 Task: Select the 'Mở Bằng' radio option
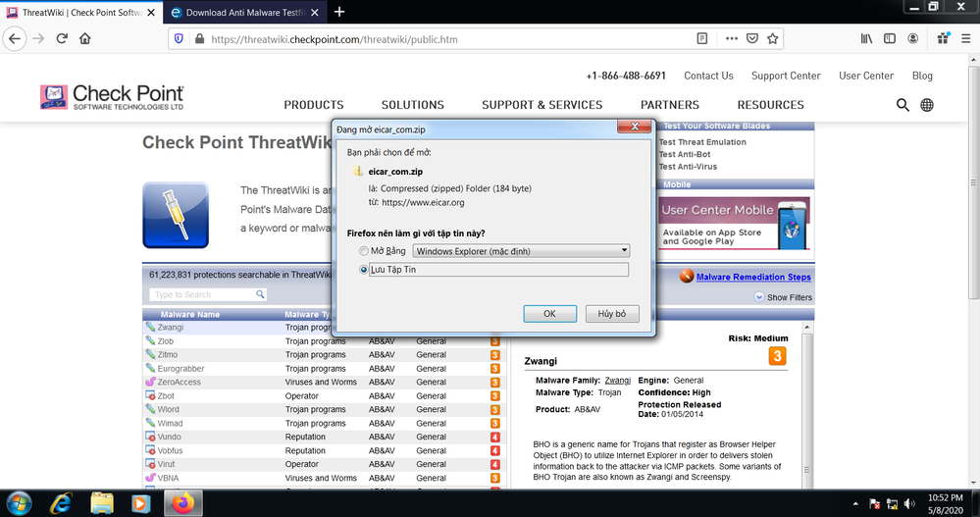click(x=364, y=251)
